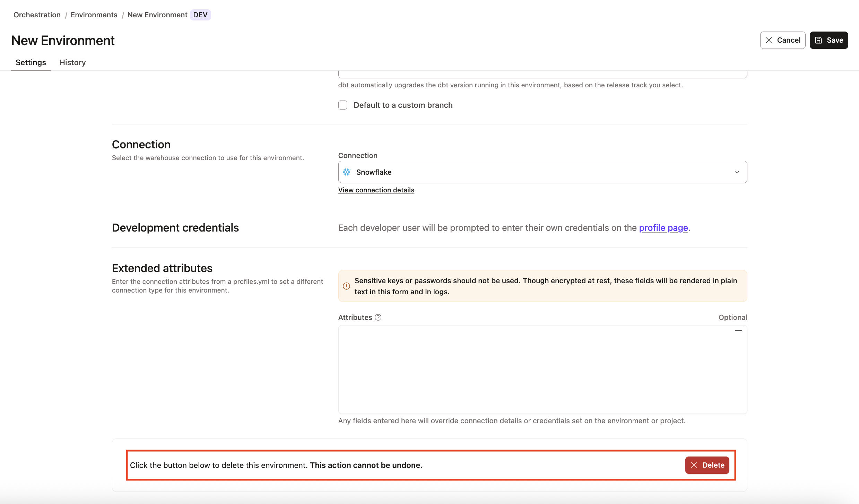Collapse the attributes editor with the minus icon
The height and width of the screenshot is (504, 859).
pos(738,330)
